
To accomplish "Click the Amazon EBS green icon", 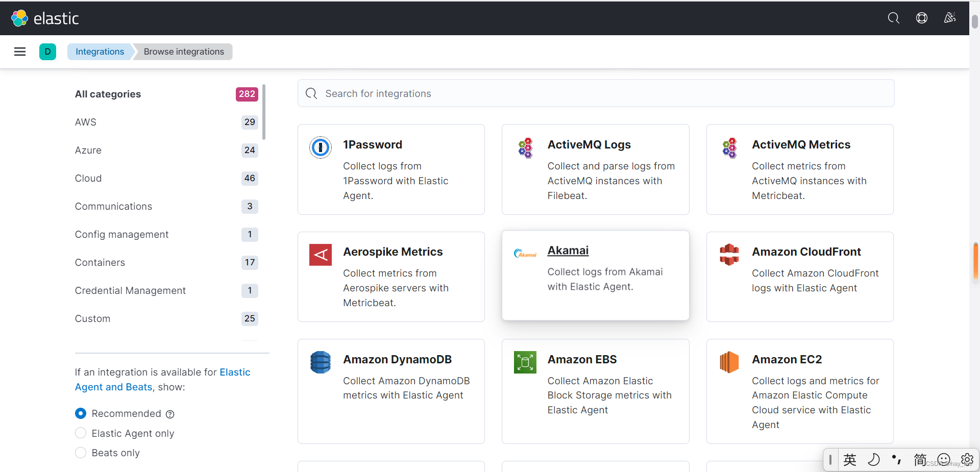I will (x=525, y=362).
